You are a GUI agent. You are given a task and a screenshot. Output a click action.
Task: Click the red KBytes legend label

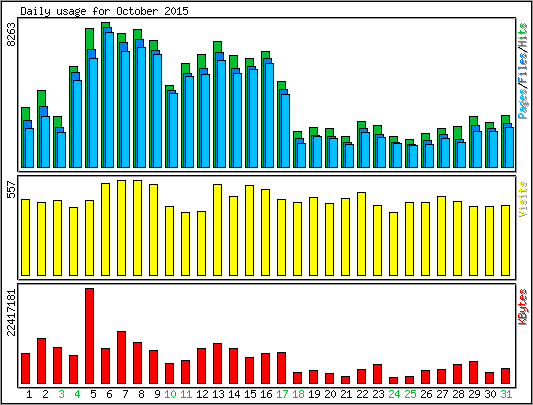[523, 307]
